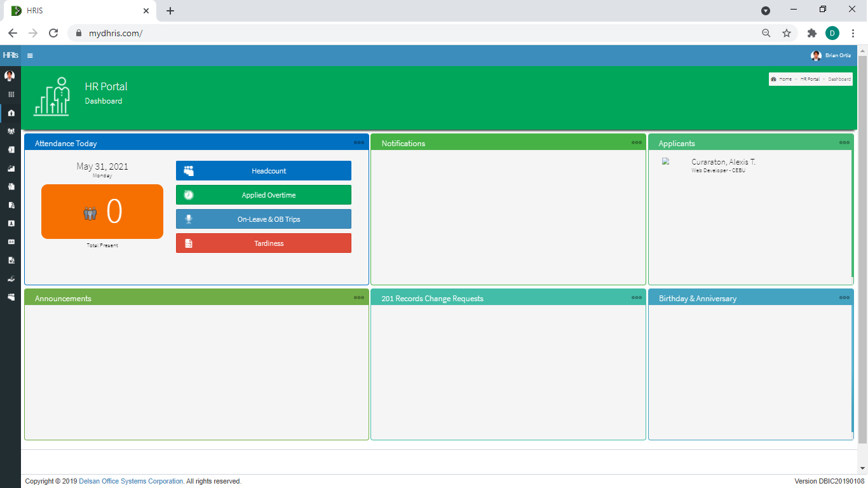Open the people group icon in the sidebar
The image size is (868, 488).
[11, 132]
